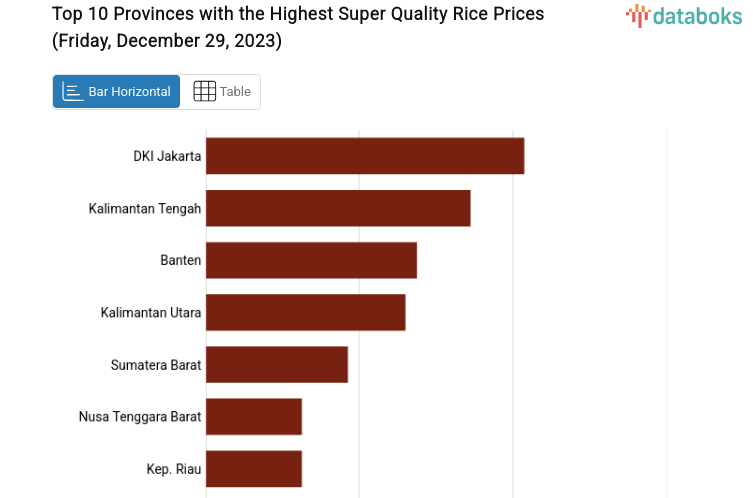
Task: Click the Banten axis label
Action: coord(181,260)
